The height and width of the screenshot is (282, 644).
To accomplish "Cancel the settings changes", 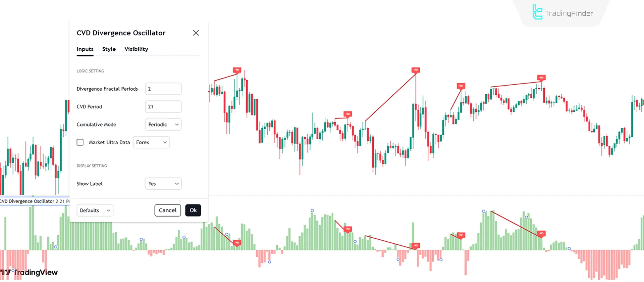I will (x=168, y=210).
